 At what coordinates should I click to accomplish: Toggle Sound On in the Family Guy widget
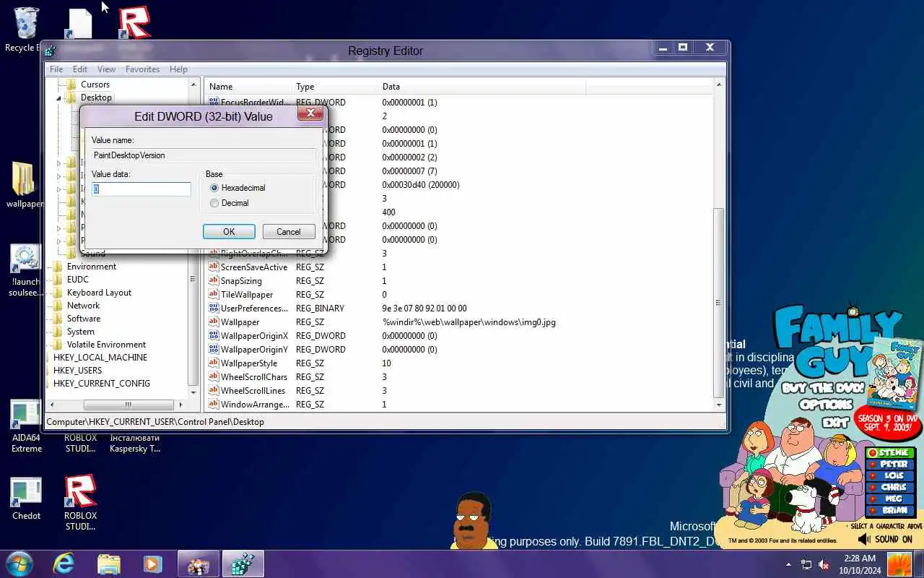coord(886,539)
